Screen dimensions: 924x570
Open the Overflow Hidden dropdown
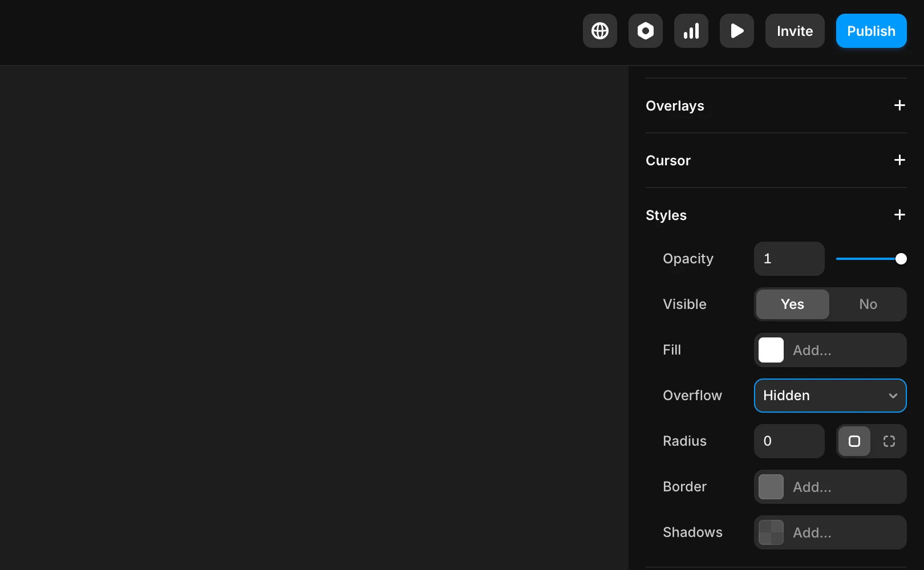tap(830, 396)
